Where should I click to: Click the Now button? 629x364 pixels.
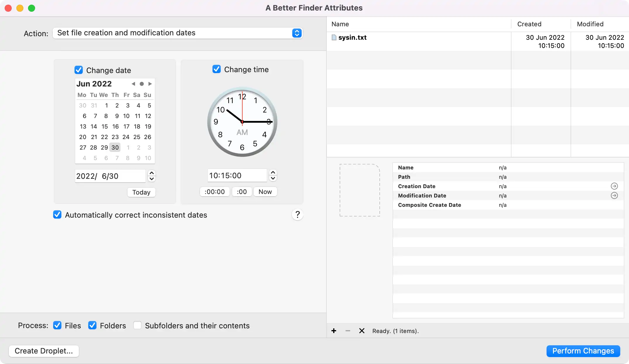[265, 192]
